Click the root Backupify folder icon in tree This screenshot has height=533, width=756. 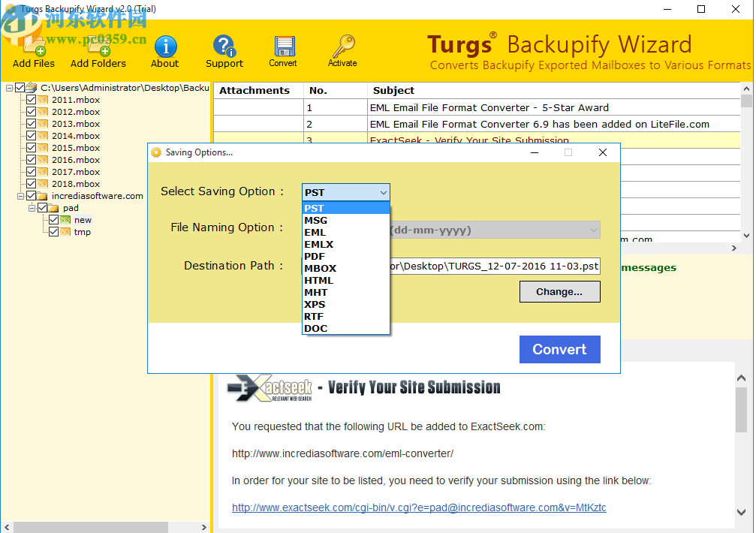32,88
